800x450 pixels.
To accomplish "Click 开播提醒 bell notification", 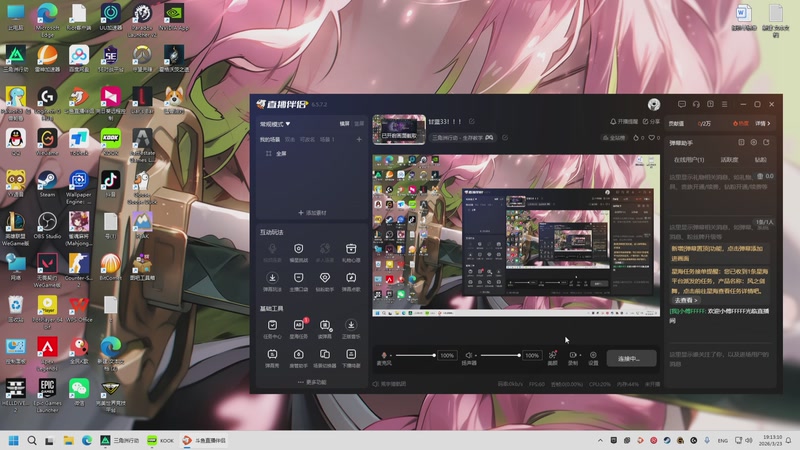I will (x=624, y=121).
